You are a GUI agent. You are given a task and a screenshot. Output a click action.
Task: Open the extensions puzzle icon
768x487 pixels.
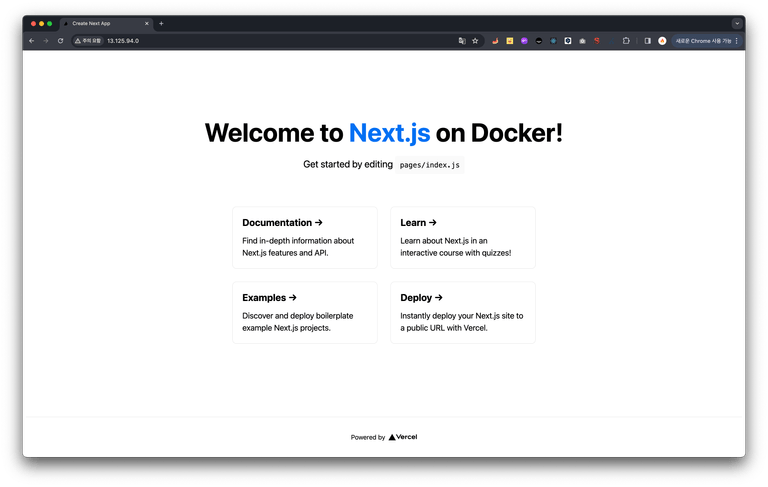[x=626, y=41]
